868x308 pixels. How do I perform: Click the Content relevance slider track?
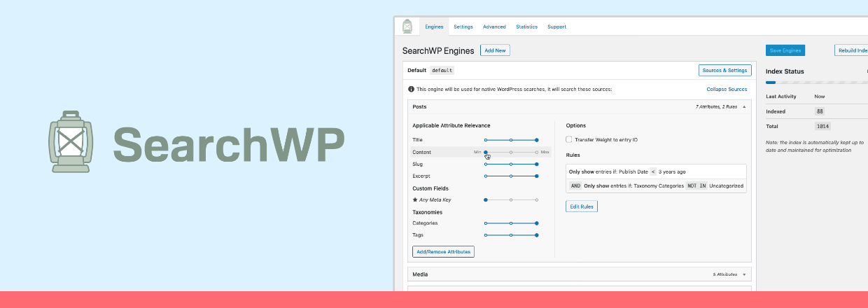[511, 152]
